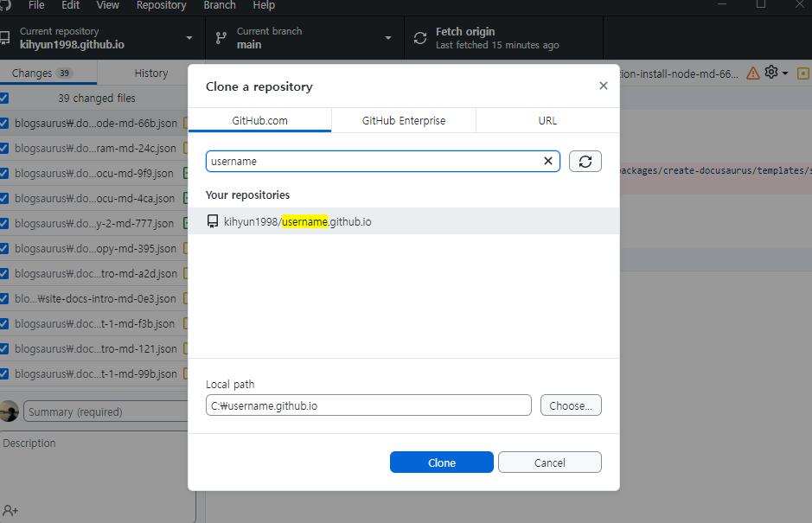Click Fetch origin button

click(503, 38)
